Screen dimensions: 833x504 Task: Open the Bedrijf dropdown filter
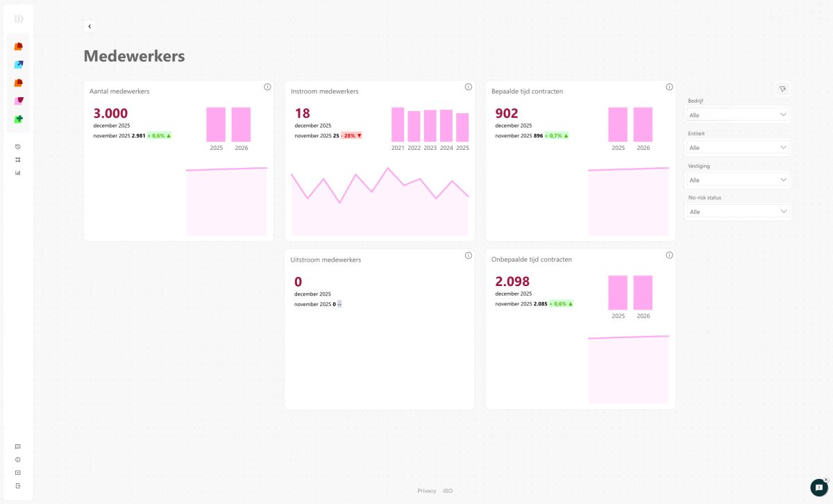[737, 115]
